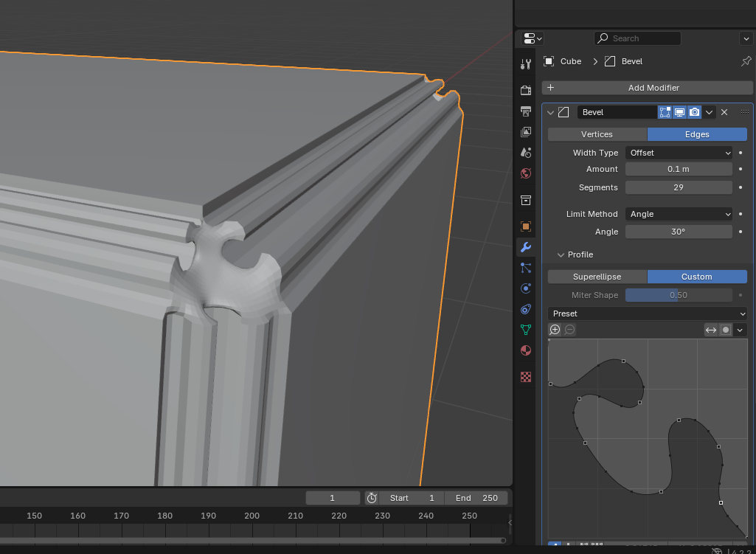This screenshot has height=554, width=756.
Task: Click the Segments value field
Action: click(679, 187)
